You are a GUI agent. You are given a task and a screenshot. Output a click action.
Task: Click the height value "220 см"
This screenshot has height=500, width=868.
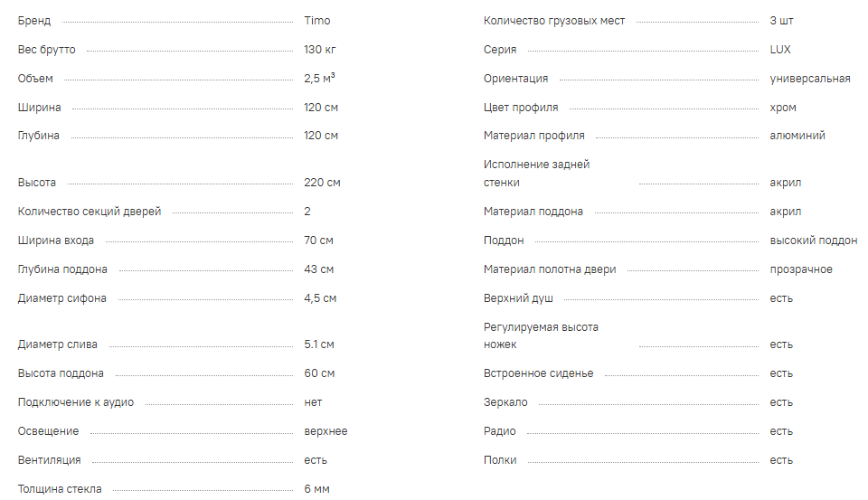[322, 183]
